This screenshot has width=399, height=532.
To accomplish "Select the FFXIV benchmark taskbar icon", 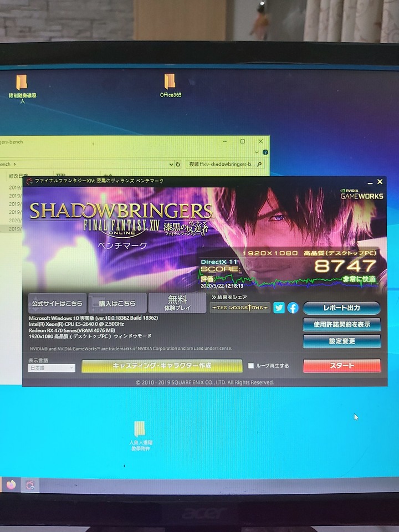I will pos(30,485).
